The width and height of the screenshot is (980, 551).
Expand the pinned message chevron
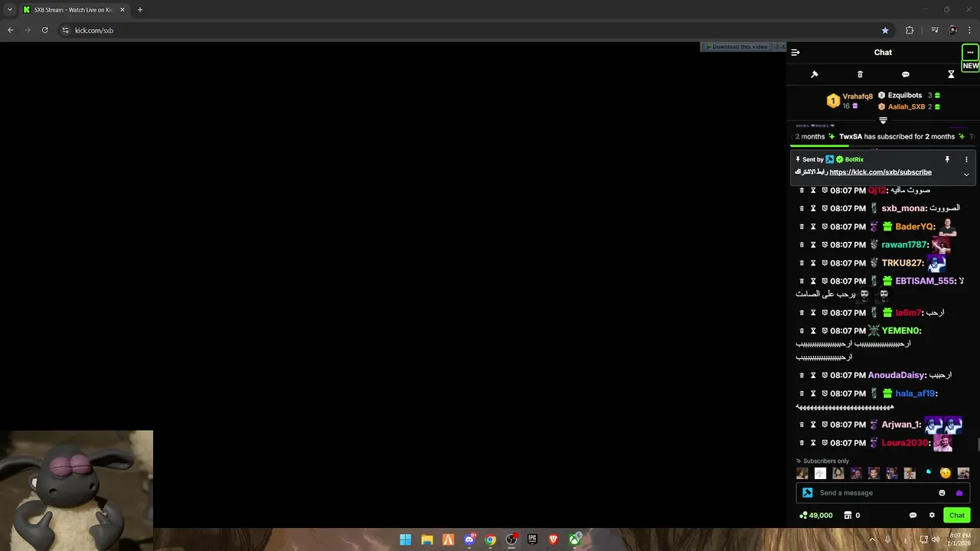click(x=966, y=174)
